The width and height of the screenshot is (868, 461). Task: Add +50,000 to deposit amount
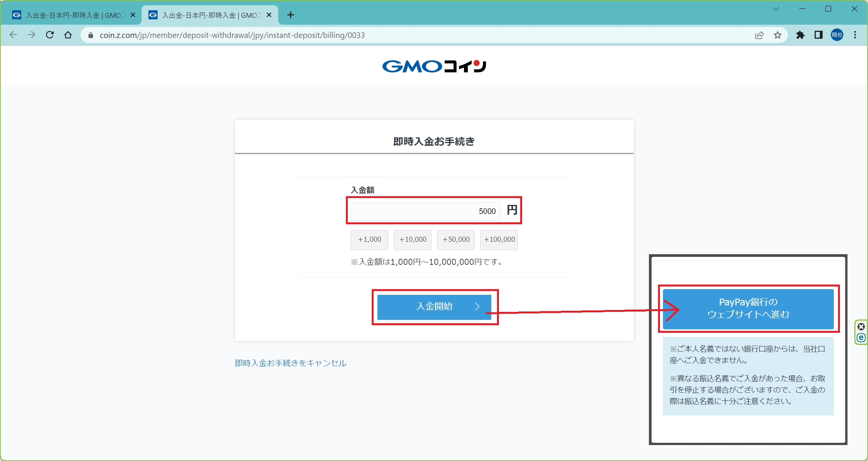[456, 240]
